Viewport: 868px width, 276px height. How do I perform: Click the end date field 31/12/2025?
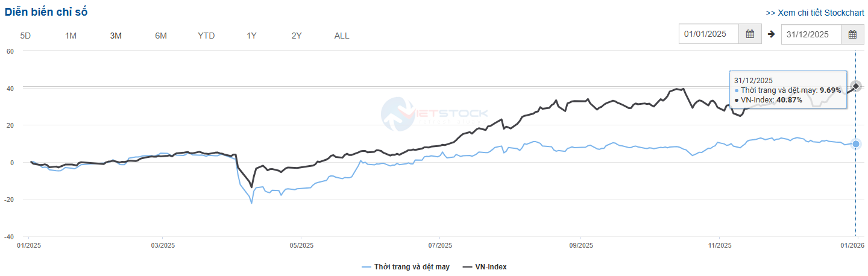tap(811, 34)
